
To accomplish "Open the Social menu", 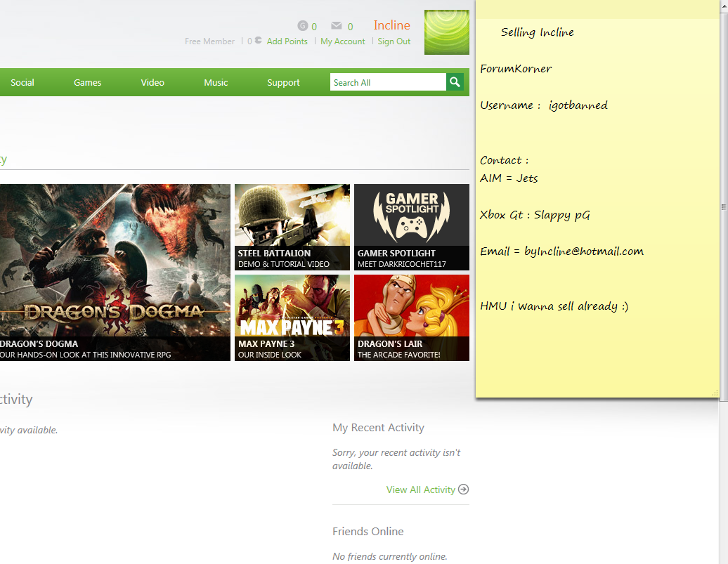I will coord(22,82).
